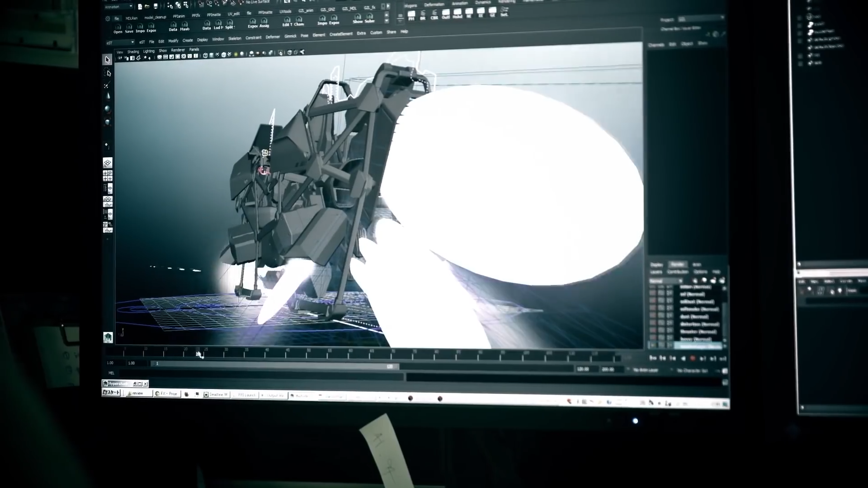Click the Open shelf button
The height and width of the screenshot is (488, 868).
[x=118, y=29]
